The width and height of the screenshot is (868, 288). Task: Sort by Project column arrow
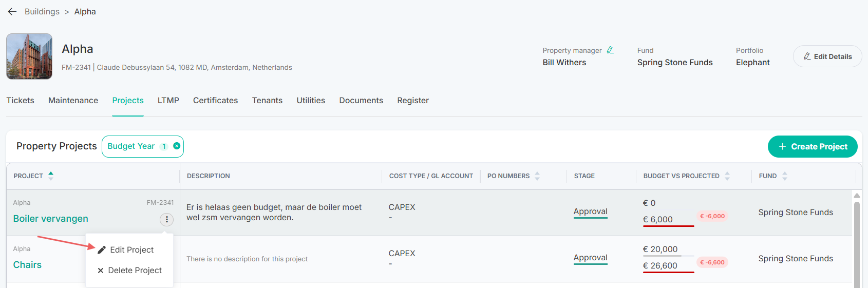pyautogui.click(x=51, y=176)
